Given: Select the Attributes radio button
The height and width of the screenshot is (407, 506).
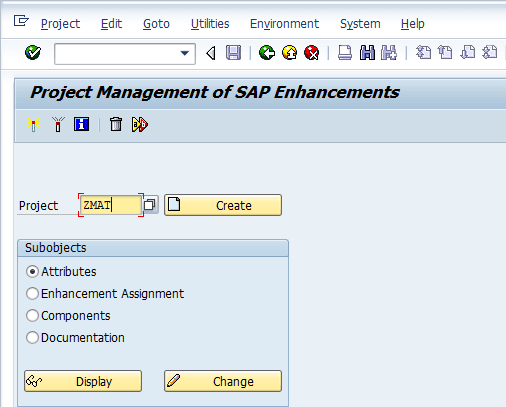Looking at the screenshot, I should click(32, 272).
